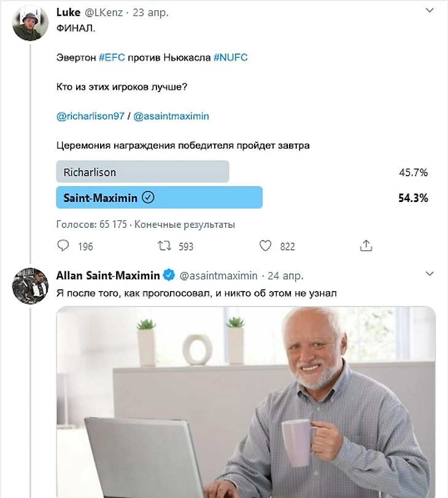Screen dimensions: 448x498
Task: Select the Richarlison poll option
Action: 142,171
